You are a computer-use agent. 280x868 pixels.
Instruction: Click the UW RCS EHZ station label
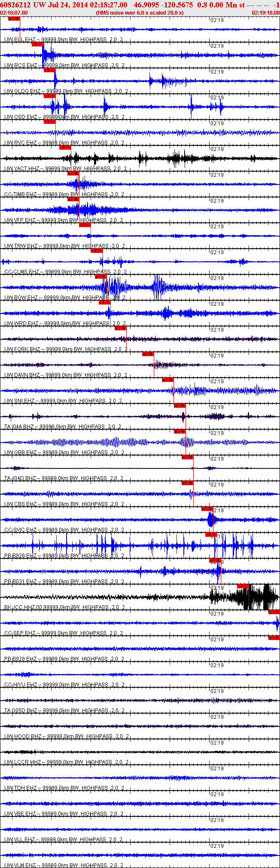[x=21, y=65]
